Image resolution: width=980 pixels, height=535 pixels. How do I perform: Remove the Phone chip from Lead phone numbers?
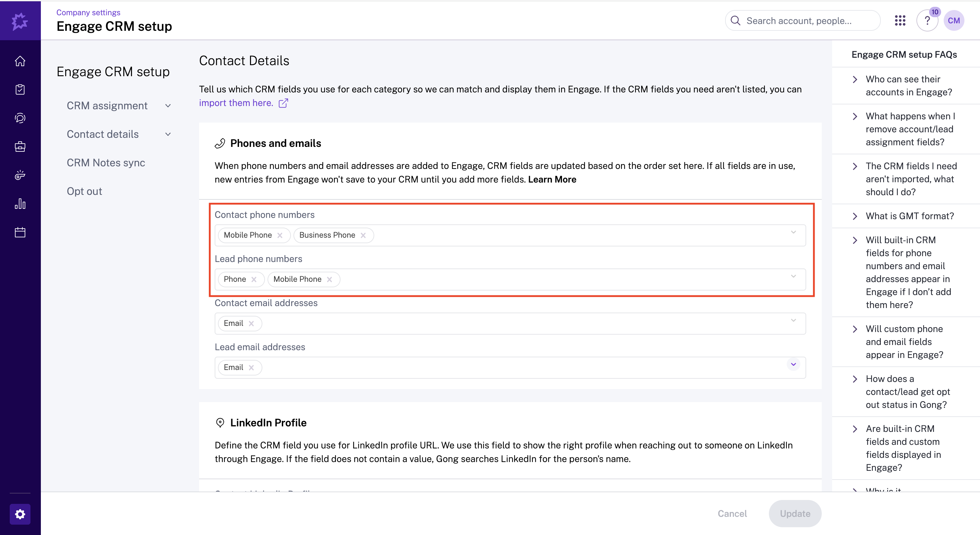(x=254, y=279)
